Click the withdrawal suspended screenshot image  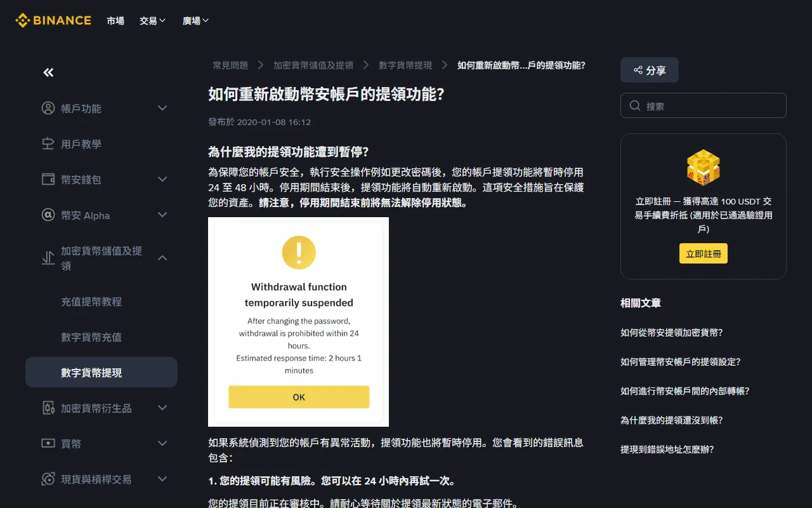(298, 322)
